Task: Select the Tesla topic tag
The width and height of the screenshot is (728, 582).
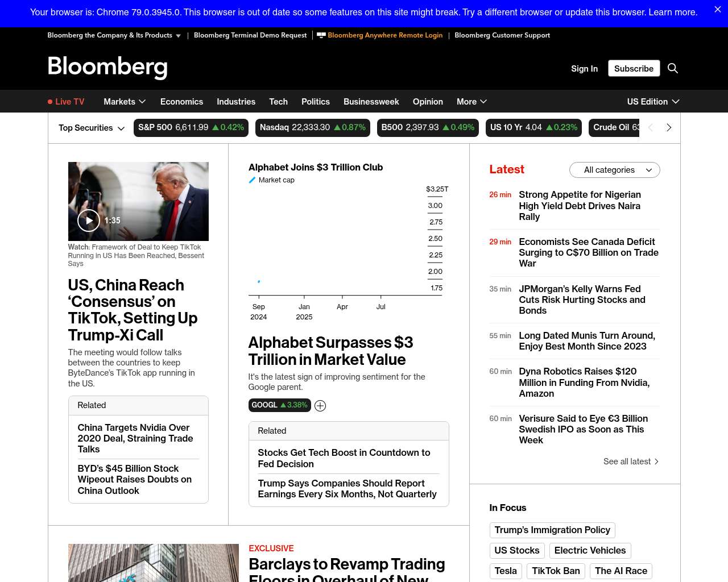Action: point(506,571)
